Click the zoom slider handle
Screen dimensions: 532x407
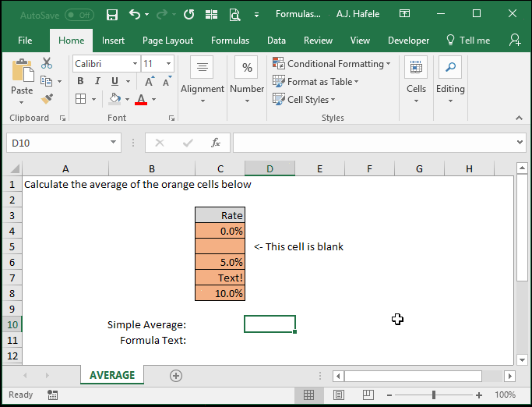point(434,395)
